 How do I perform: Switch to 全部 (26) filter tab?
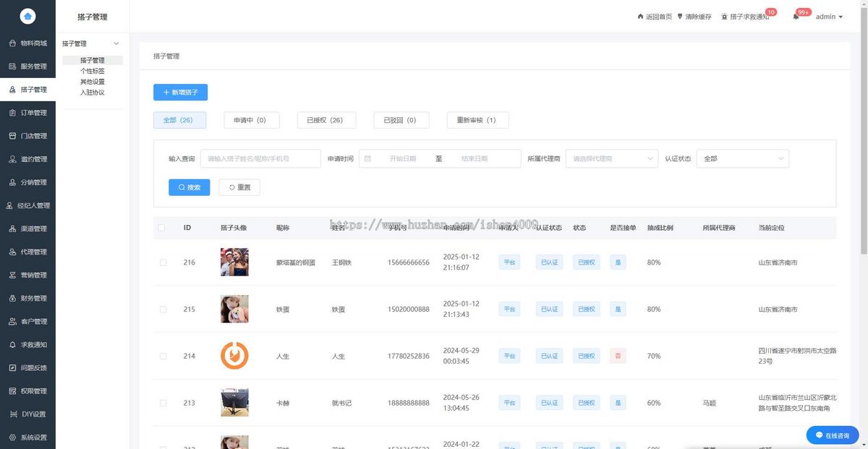point(179,120)
